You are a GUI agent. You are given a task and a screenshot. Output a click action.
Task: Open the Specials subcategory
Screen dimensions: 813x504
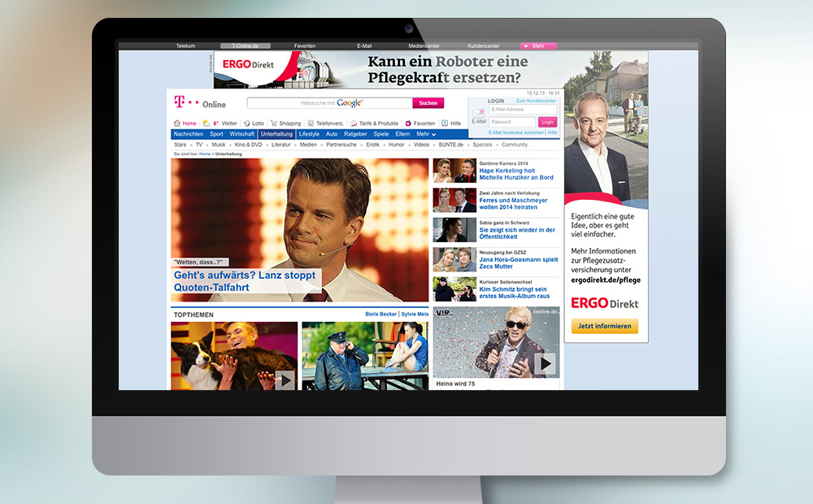coord(482,145)
